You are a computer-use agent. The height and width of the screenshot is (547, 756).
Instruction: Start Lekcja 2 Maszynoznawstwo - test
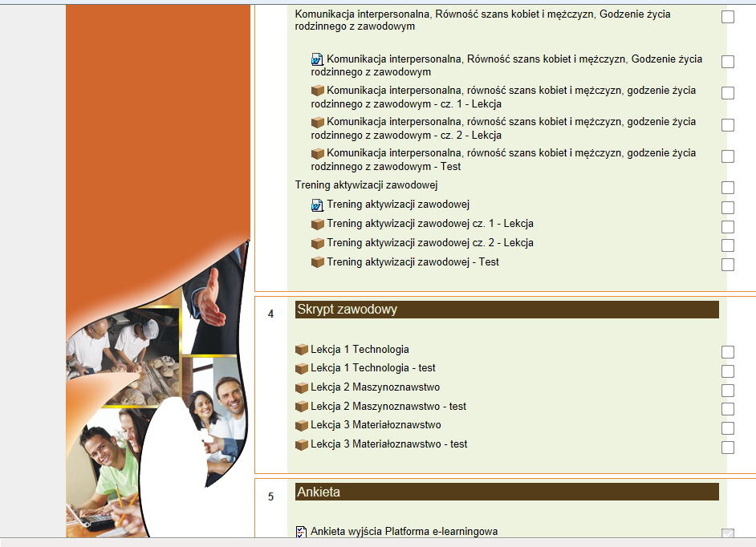[x=388, y=407]
